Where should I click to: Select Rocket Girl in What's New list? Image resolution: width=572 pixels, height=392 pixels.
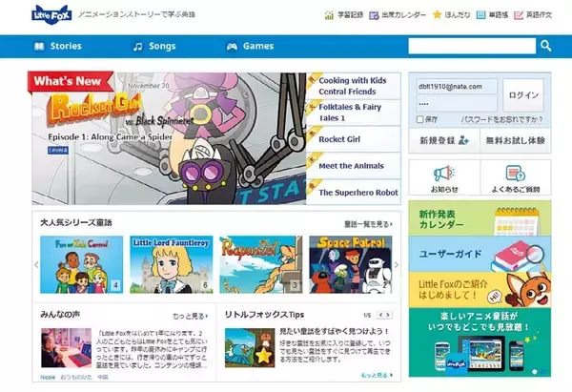coord(353,139)
